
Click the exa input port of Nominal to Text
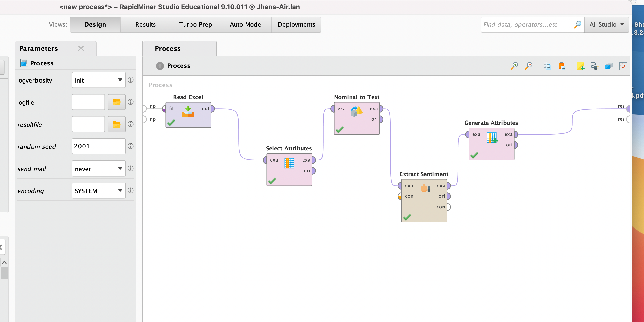pos(333,109)
